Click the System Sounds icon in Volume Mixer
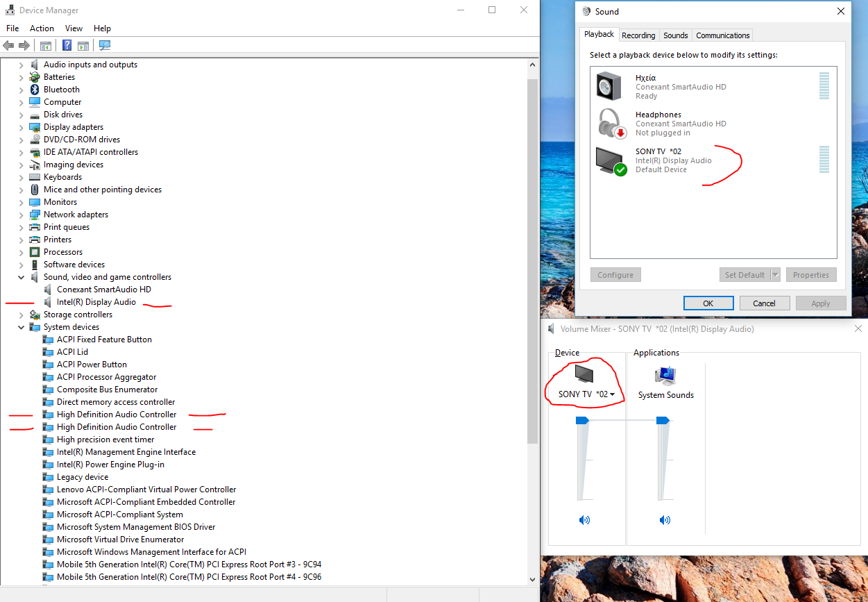This screenshot has height=602, width=868. 665,377
